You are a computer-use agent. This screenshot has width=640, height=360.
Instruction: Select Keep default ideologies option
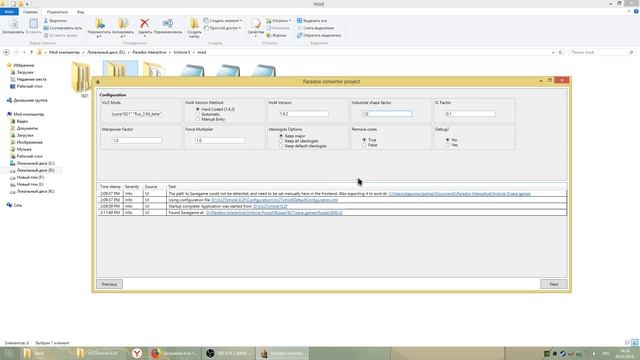(281, 146)
